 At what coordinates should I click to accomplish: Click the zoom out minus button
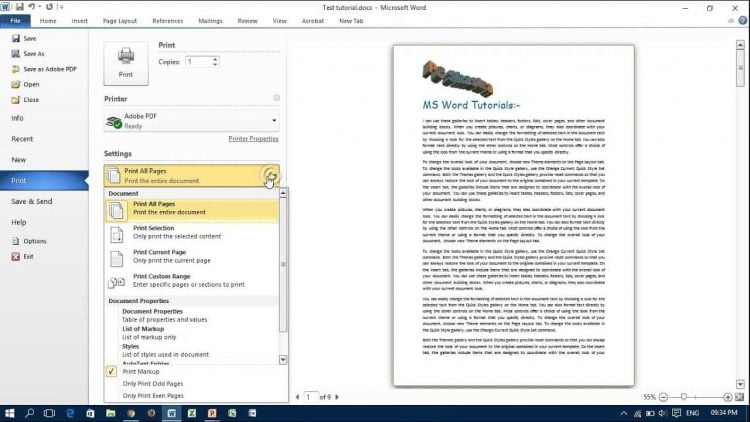coord(663,397)
